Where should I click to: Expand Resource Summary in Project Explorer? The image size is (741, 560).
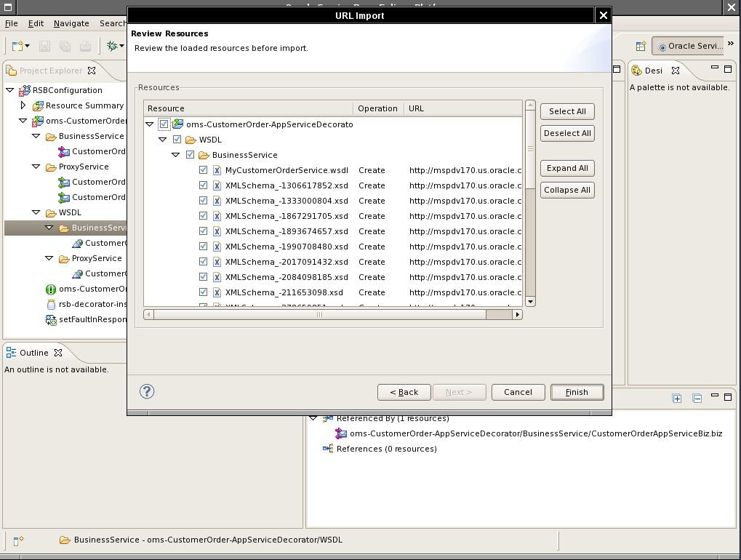(x=23, y=105)
